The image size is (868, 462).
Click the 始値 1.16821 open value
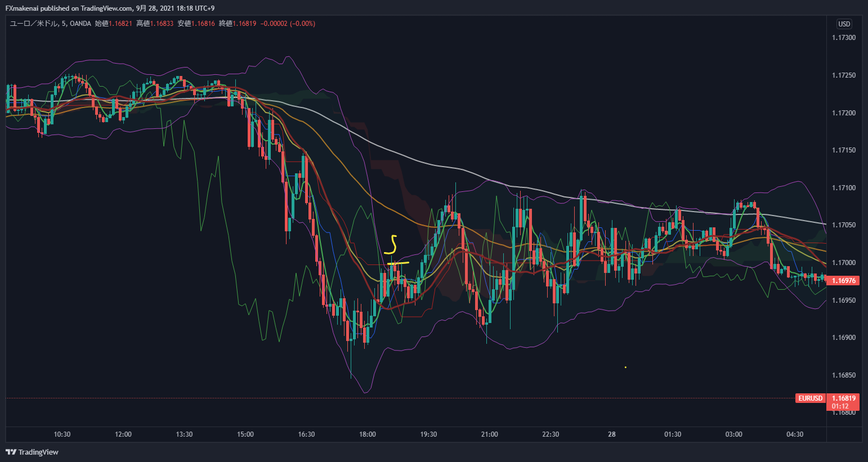point(114,24)
